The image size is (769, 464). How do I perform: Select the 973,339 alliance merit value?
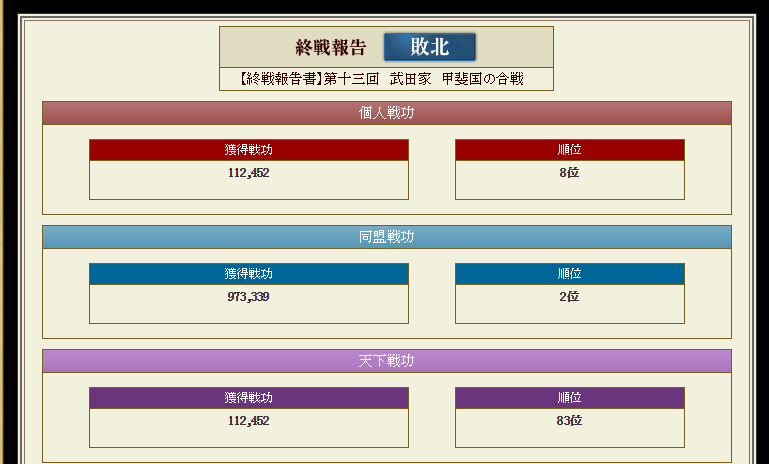[249, 297]
